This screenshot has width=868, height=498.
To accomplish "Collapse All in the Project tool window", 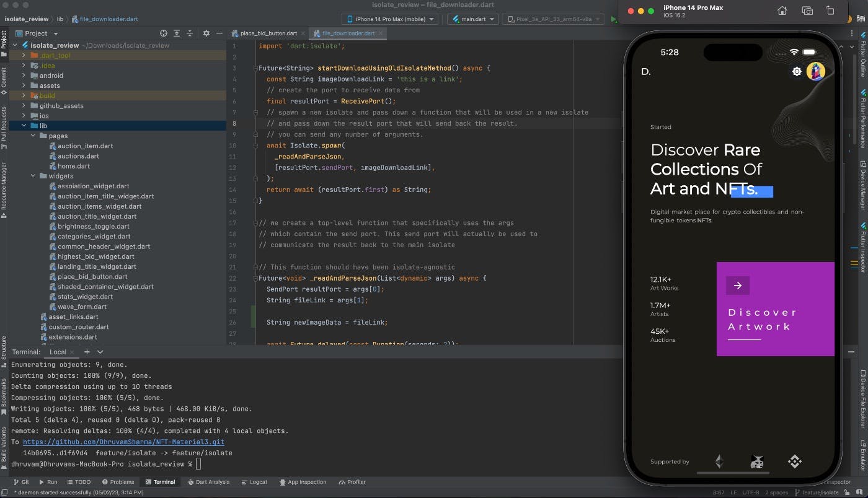I will point(190,33).
